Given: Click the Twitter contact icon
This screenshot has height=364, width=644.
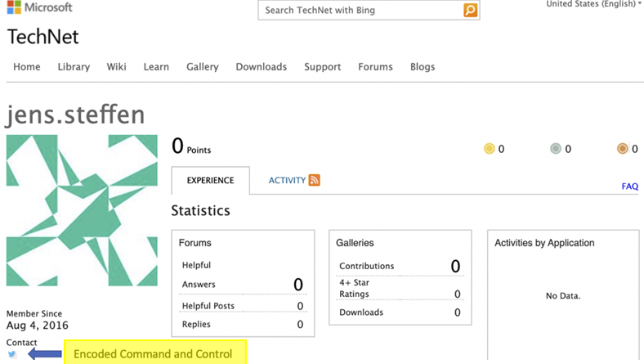Looking at the screenshot, I should coord(12,354).
